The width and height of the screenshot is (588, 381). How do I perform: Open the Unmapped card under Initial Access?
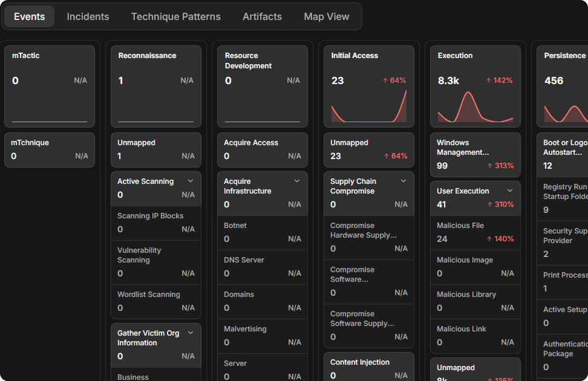pos(369,150)
